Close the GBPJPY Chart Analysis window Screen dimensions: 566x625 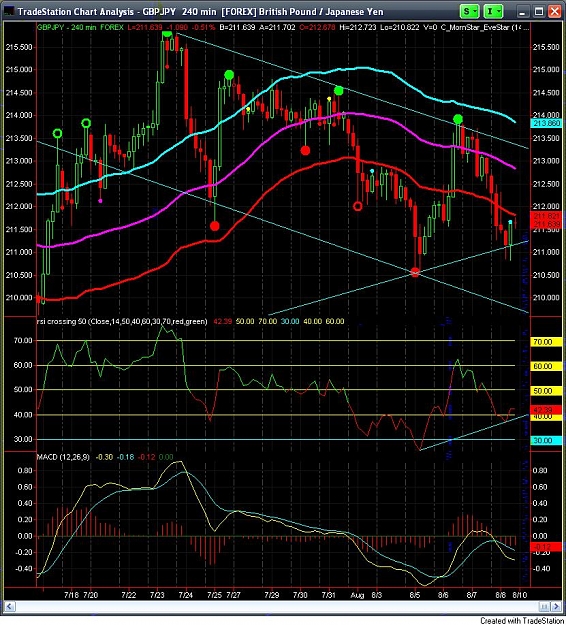pyautogui.click(x=554, y=12)
